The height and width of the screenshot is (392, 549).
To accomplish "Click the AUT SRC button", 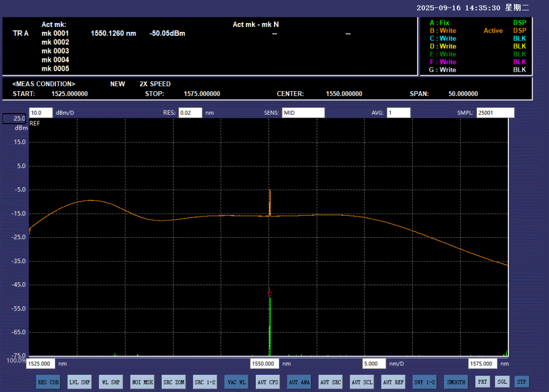I will point(330,382).
